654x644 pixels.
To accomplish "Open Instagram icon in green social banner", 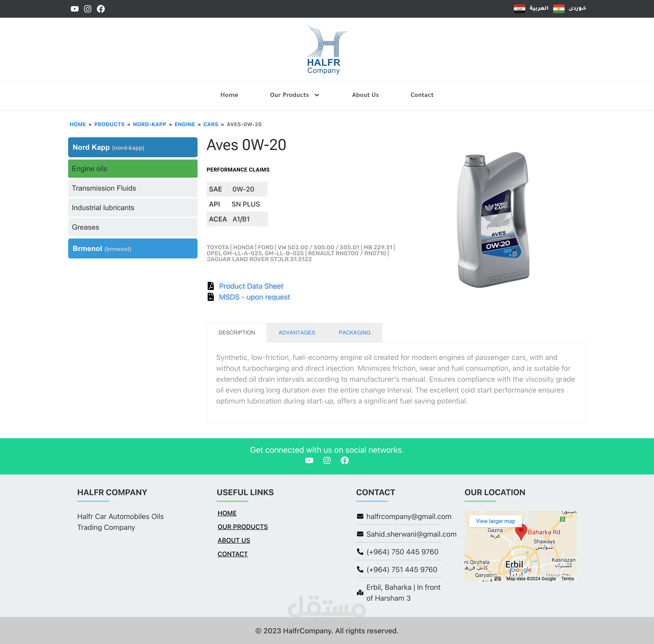I will pyautogui.click(x=327, y=460).
